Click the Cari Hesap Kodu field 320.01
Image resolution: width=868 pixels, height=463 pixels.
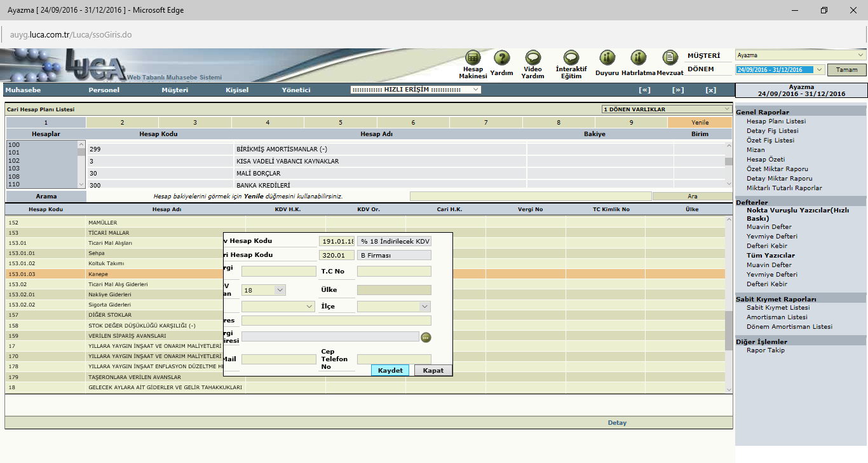(x=337, y=255)
